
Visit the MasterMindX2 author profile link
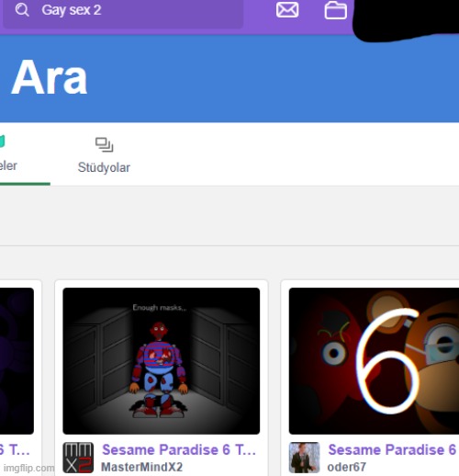coord(141,467)
